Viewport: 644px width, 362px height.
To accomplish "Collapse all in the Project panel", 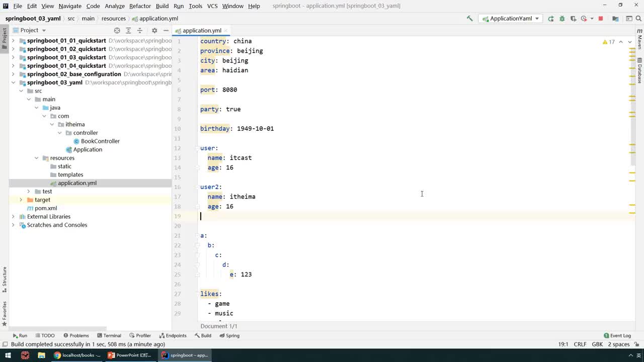I will pos(140,30).
